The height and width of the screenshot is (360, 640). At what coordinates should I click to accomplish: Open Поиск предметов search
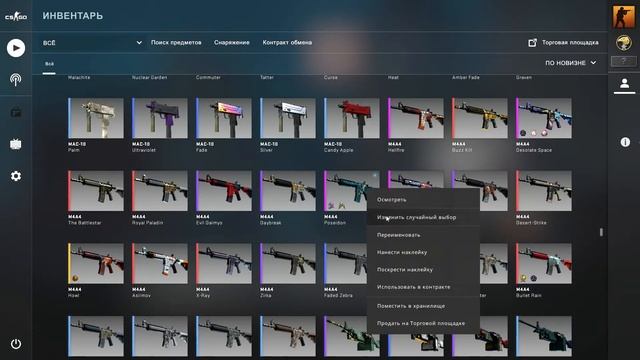176,42
